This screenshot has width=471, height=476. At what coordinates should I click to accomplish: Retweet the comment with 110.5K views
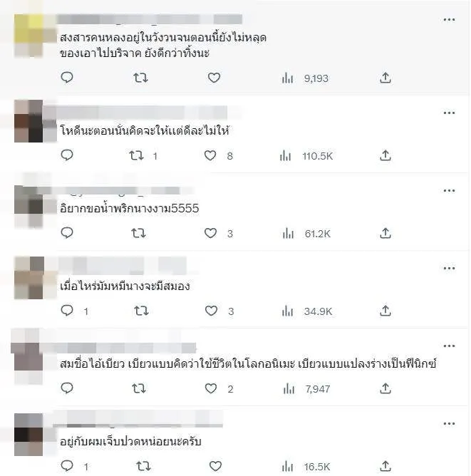pos(136,156)
